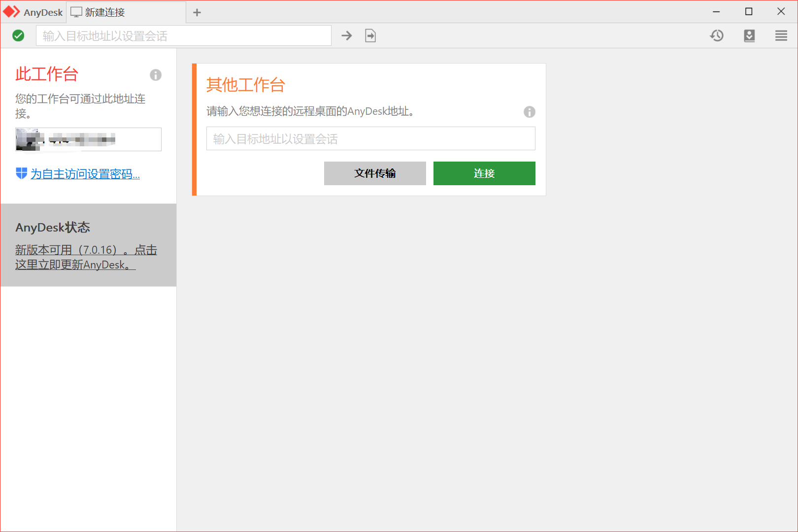Click the connect arrow icon in the toolbar
798x532 pixels.
click(x=347, y=35)
